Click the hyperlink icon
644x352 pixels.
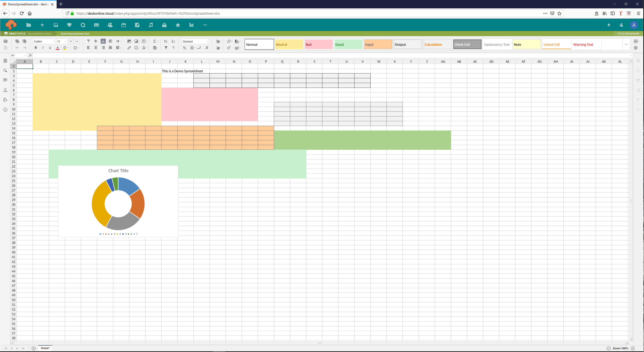pyautogui.click(x=129, y=48)
